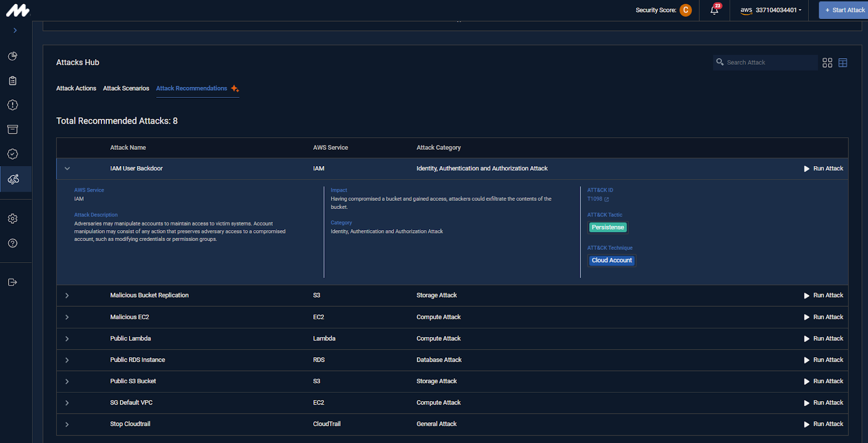Open the attack emulation sidebar icon
Viewport: 868px width, 443px height.
tap(14, 179)
